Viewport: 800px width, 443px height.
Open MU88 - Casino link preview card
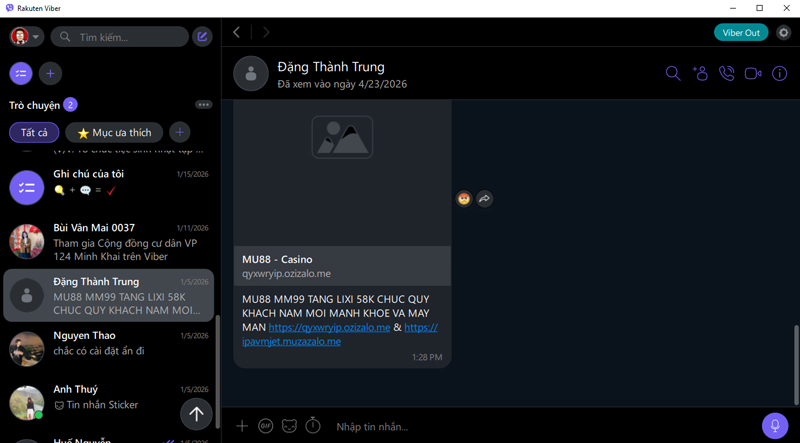[x=342, y=266]
